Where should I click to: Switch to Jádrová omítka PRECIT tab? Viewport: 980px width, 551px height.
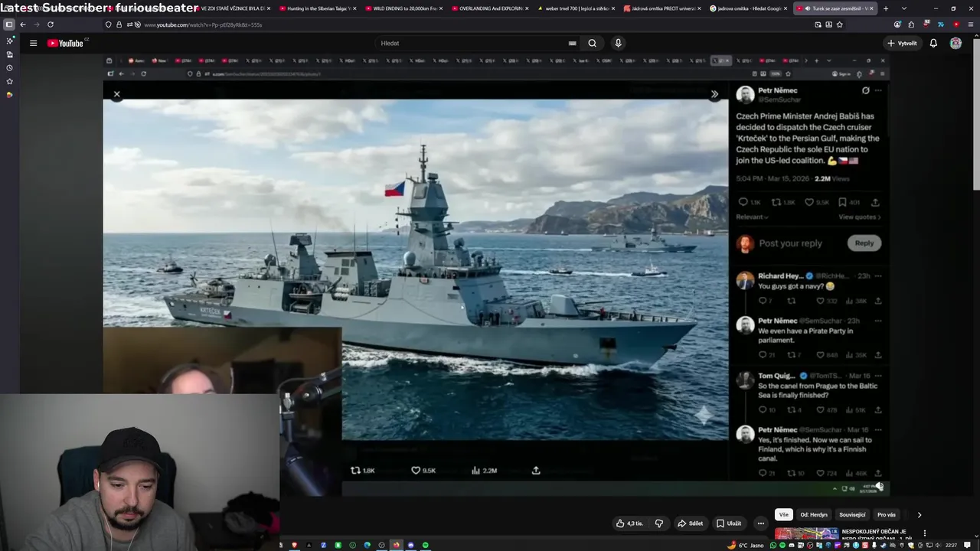pos(661,8)
